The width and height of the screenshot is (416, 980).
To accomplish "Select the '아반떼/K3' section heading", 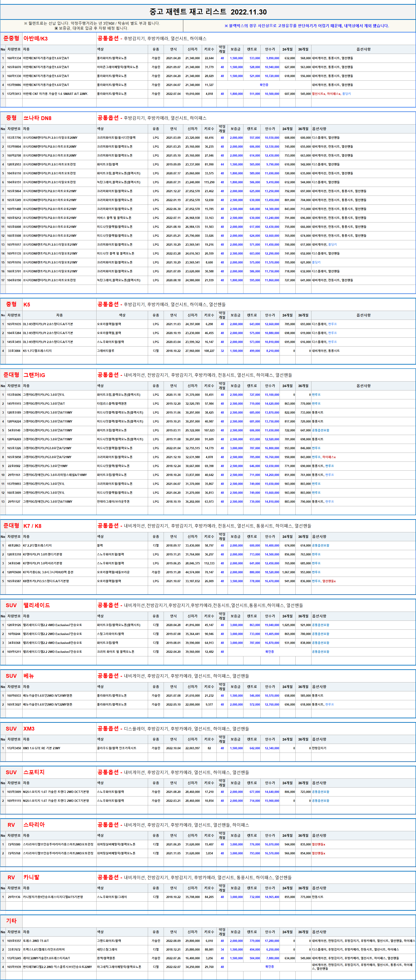I will [35, 39].
